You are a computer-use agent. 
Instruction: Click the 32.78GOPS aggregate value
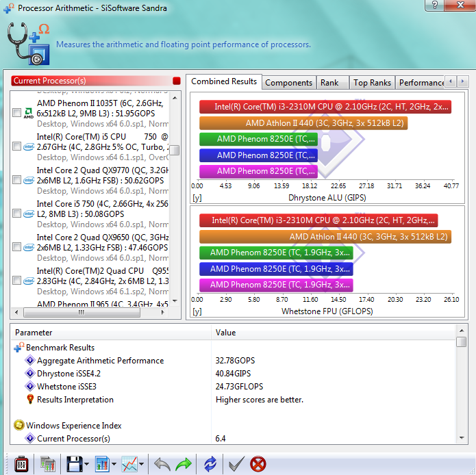(236, 360)
